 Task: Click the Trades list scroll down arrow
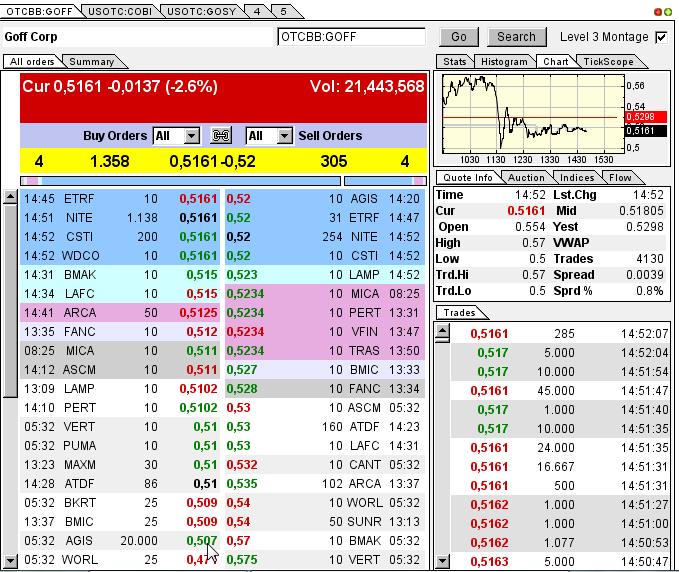click(442, 561)
